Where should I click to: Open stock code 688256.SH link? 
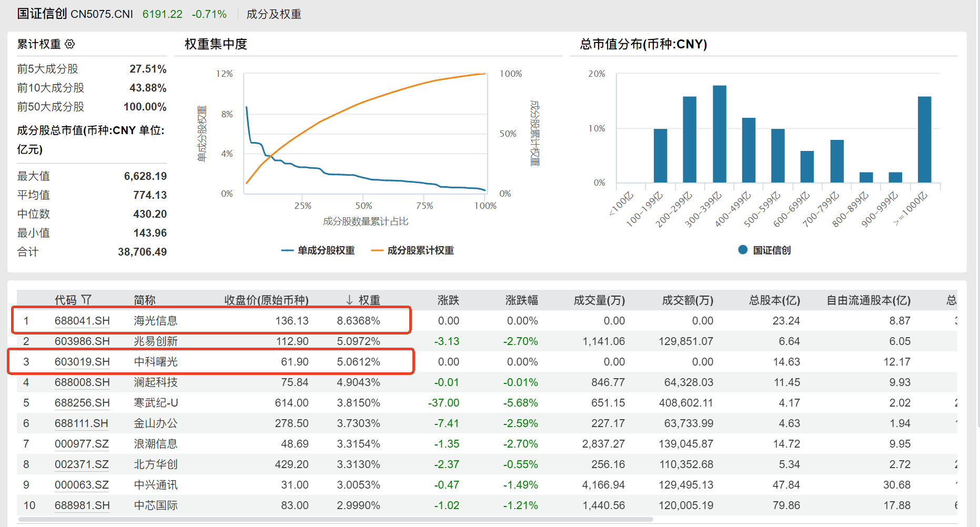click(82, 403)
